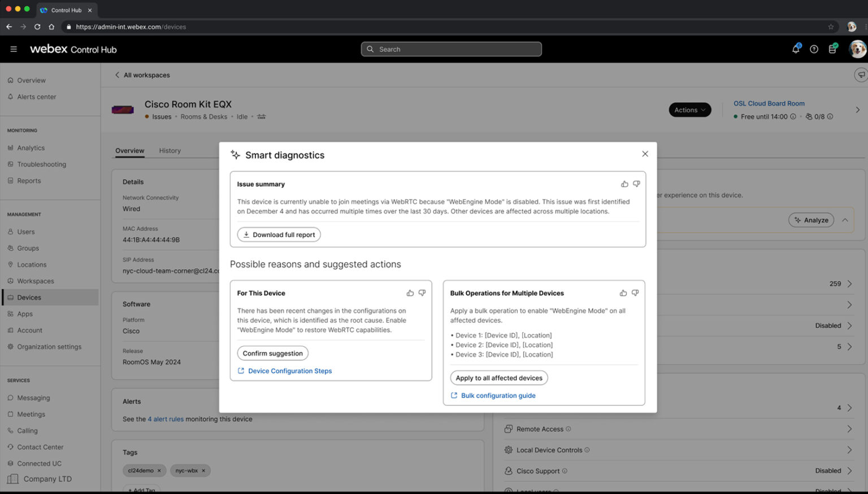The image size is (868, 494).
Task: Open Troubleshooting from the sidebar
Action: click(41, 164)
